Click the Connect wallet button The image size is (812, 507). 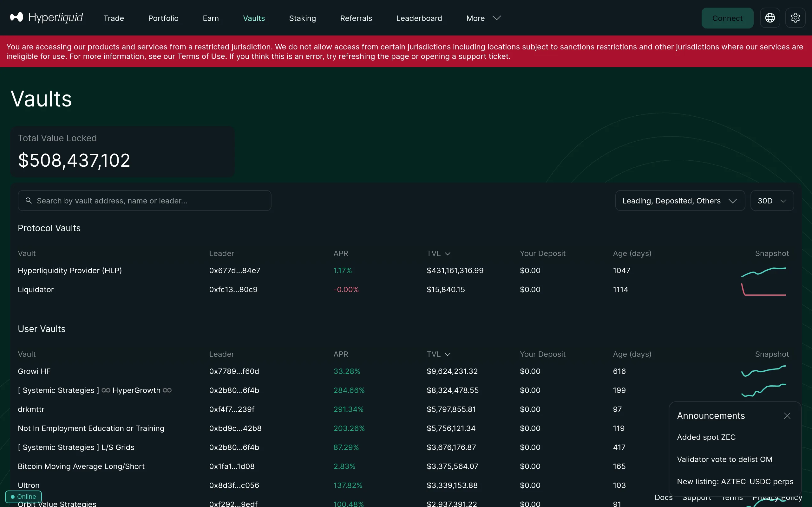(x=727, y=18)
